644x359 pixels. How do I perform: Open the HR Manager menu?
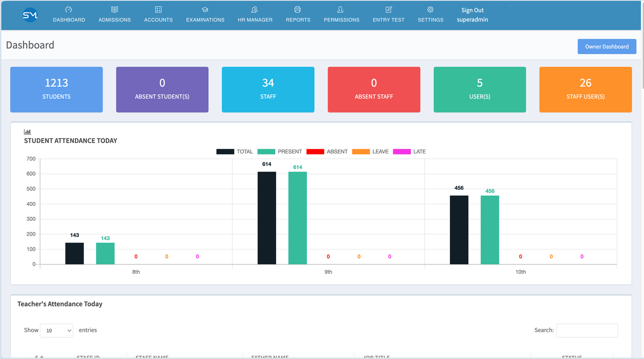click(255, 20)
